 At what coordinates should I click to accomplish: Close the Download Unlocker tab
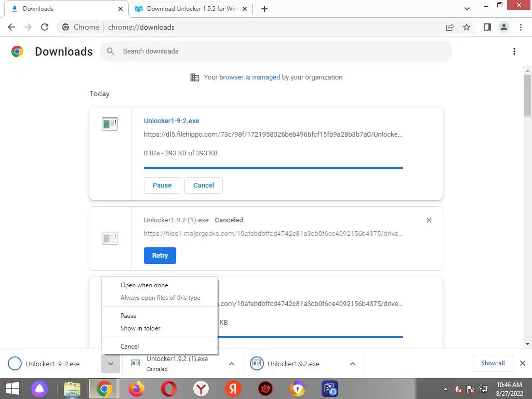click(x=245, y=9)
